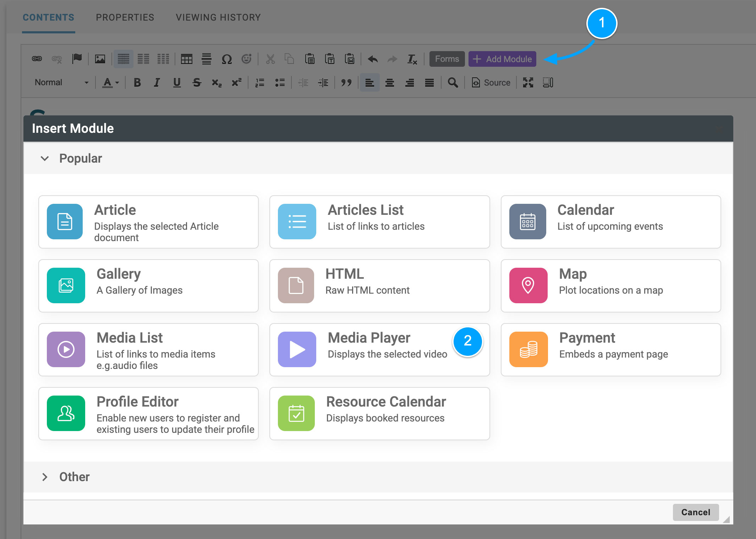Switch to the Properties tab
Viewport: 756px width, 539px height.
pyautogui.click(x=125, y=17)
